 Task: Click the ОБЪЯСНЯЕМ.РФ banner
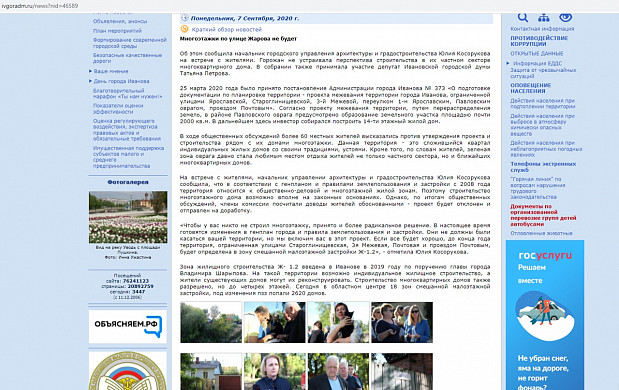128,326
